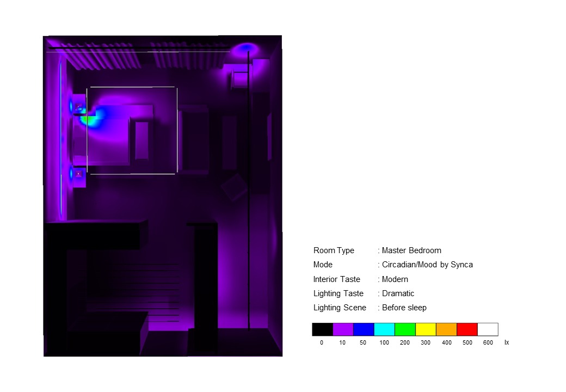The width and height of the screenshot is (566, 392).
Task: Click the blue 50 lx legend swatch
Action: (x=364, y=329)
